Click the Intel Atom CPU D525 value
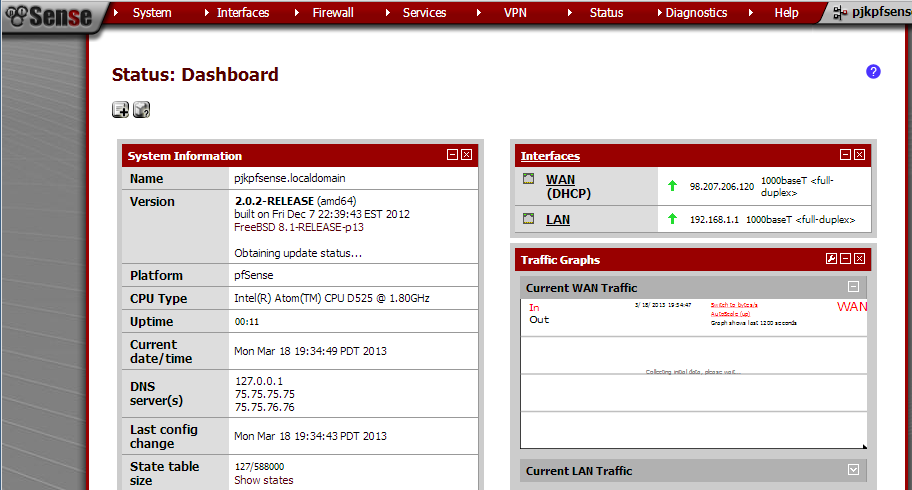Image resolution: width=912 pixels, height=490 pixels. 332,298
